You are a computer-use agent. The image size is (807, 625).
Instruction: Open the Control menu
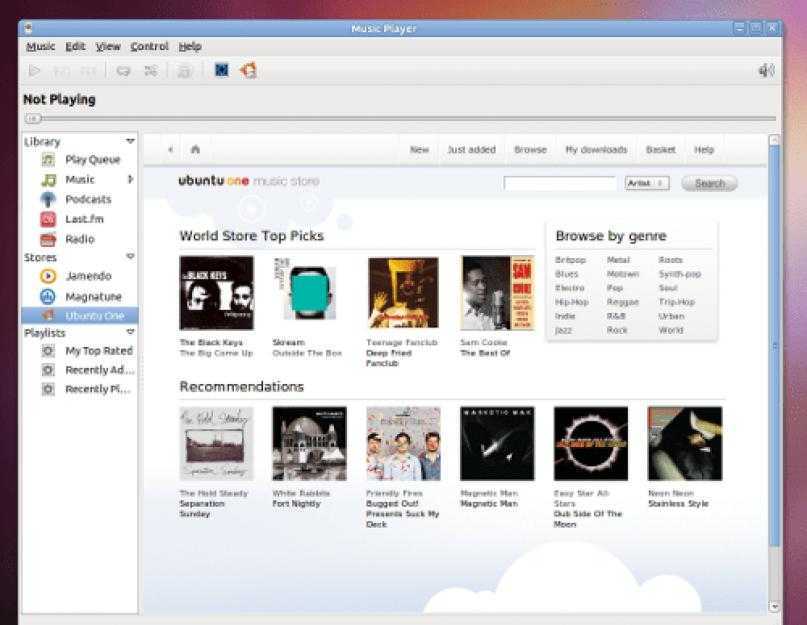(149, 47)
